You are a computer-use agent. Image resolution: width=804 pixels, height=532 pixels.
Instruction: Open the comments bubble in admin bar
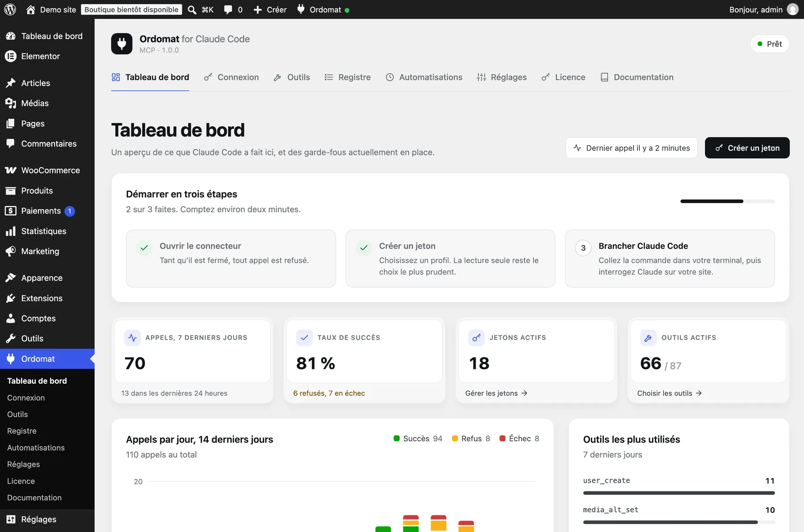coord(233,9)
